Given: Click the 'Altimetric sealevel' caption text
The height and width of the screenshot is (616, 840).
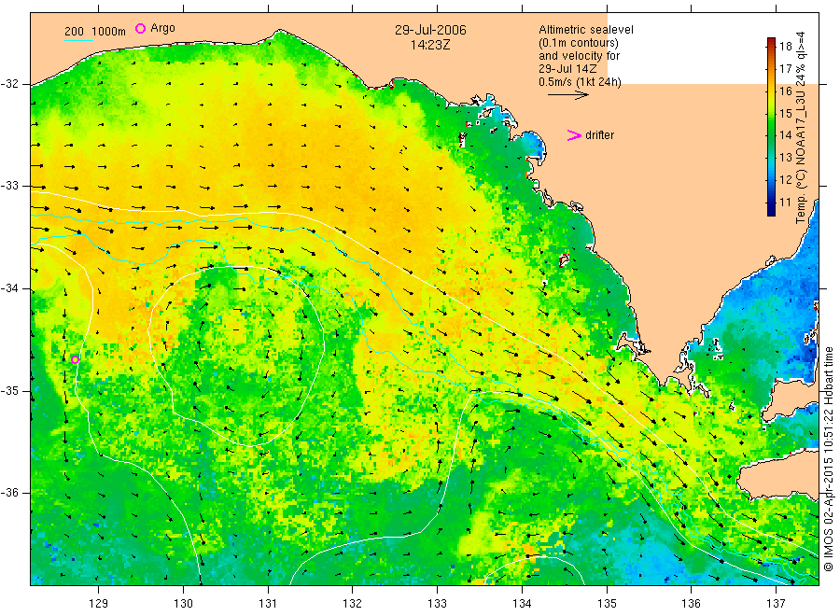Looking at the screenshot, I should (x=586, y=30).
